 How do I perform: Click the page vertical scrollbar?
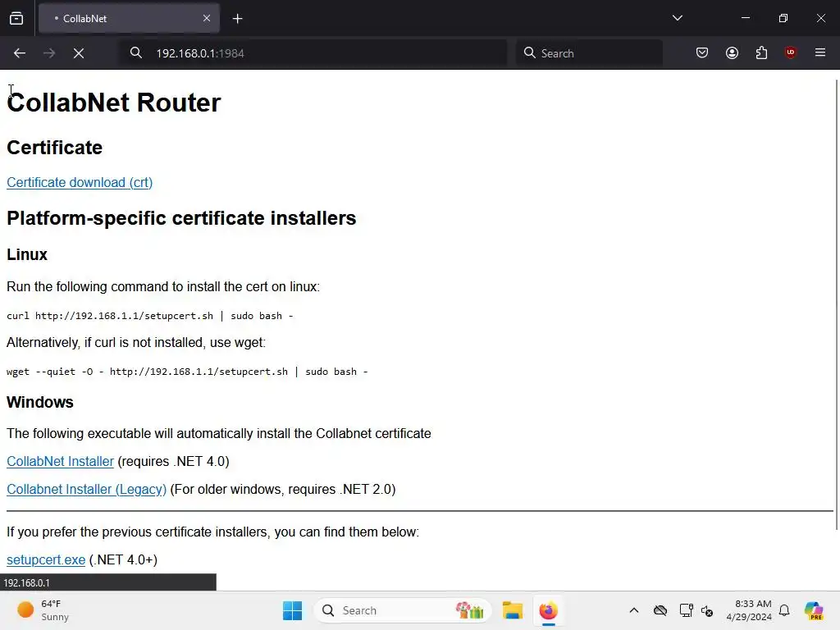(836, 304)
